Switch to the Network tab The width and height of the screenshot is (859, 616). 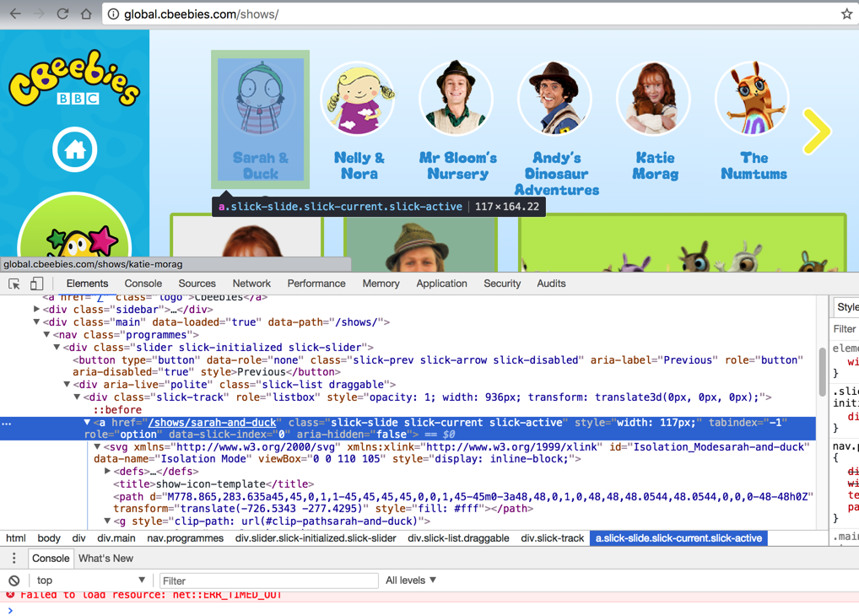(x=251, y=284)
